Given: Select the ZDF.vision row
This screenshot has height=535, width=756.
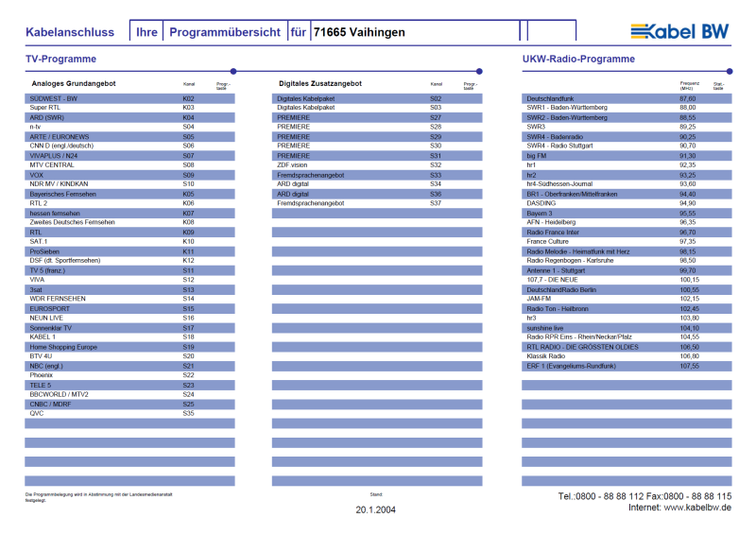Looking at the screenshot, I should (377, 165).
